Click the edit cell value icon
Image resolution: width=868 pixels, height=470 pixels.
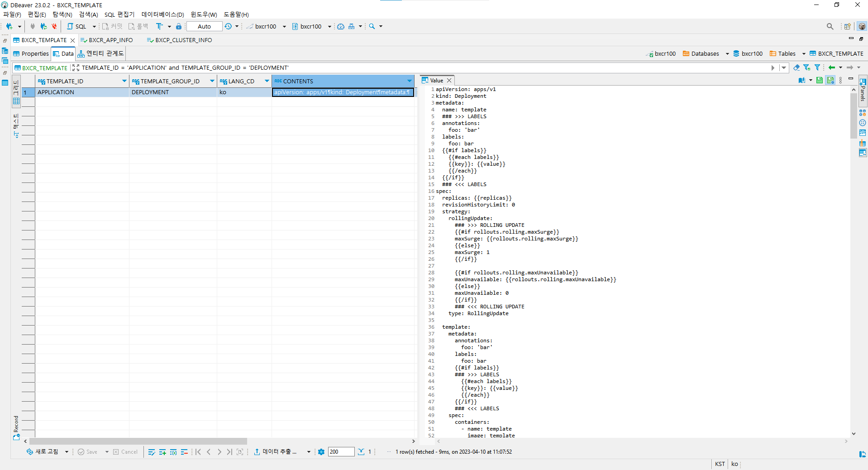152,452
